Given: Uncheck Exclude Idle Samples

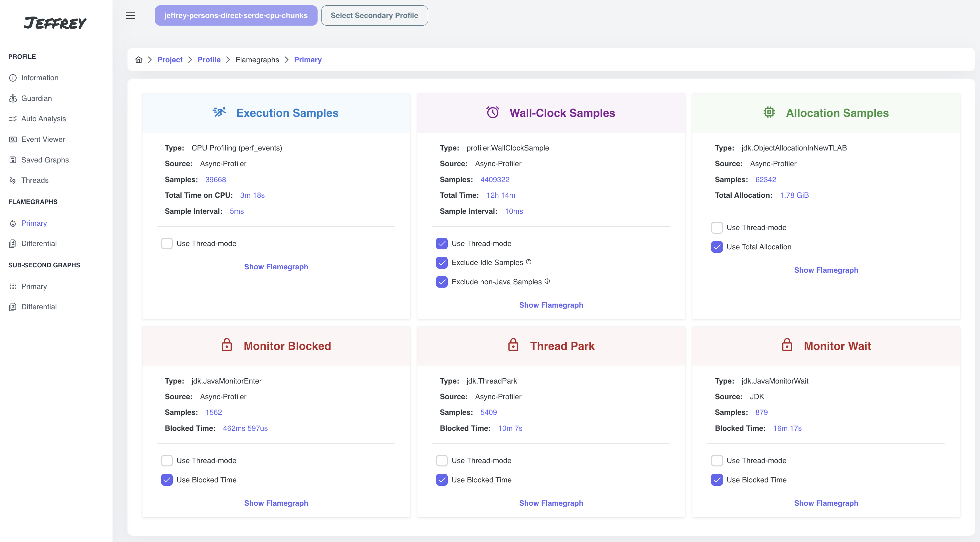Looking at the screenshot, I should point(442,263).
